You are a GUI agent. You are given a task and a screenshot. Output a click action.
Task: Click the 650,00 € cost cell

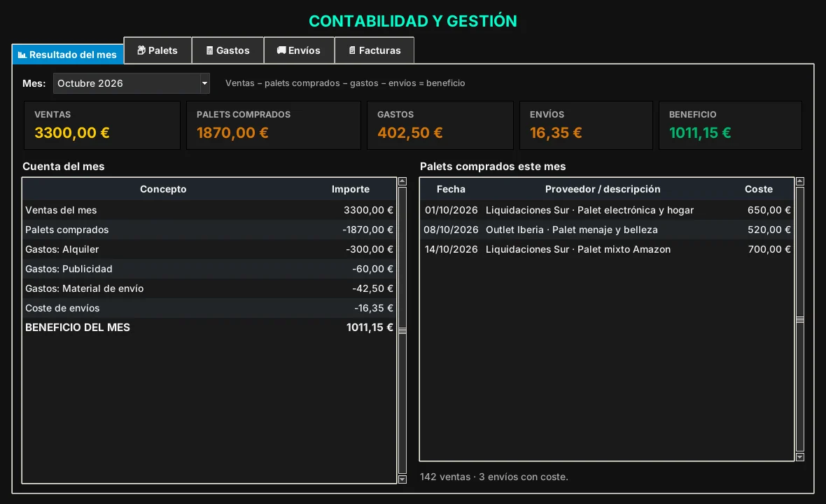tap(769, 210)
